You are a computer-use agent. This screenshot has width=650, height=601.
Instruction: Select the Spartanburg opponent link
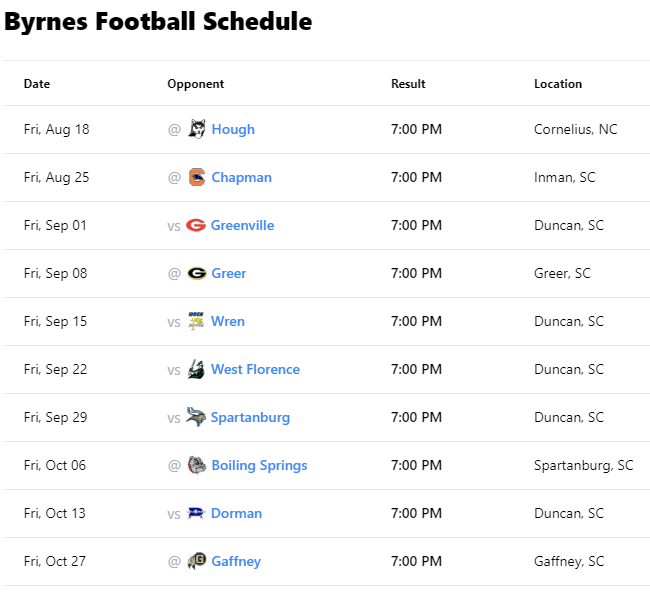(250, 417)
